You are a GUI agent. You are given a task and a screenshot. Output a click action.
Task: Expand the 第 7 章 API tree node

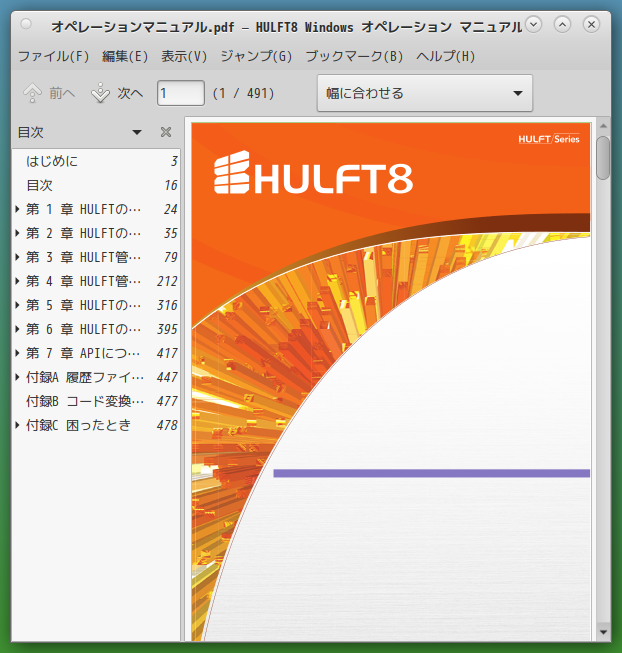(x=17, y=353)
